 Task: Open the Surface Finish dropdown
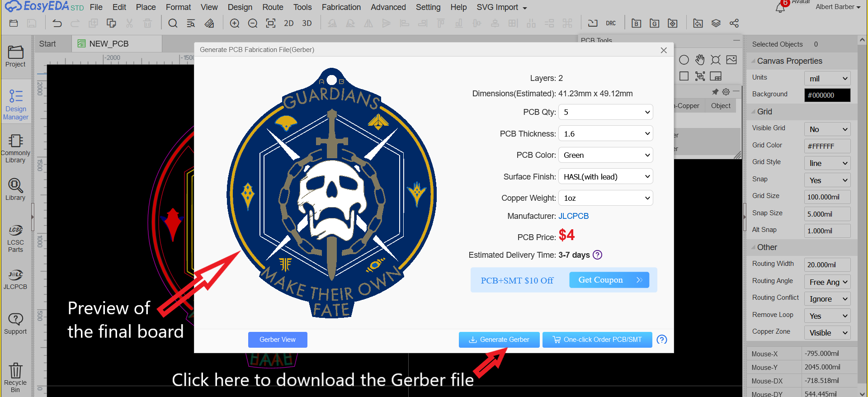click(x=606, y=177)
